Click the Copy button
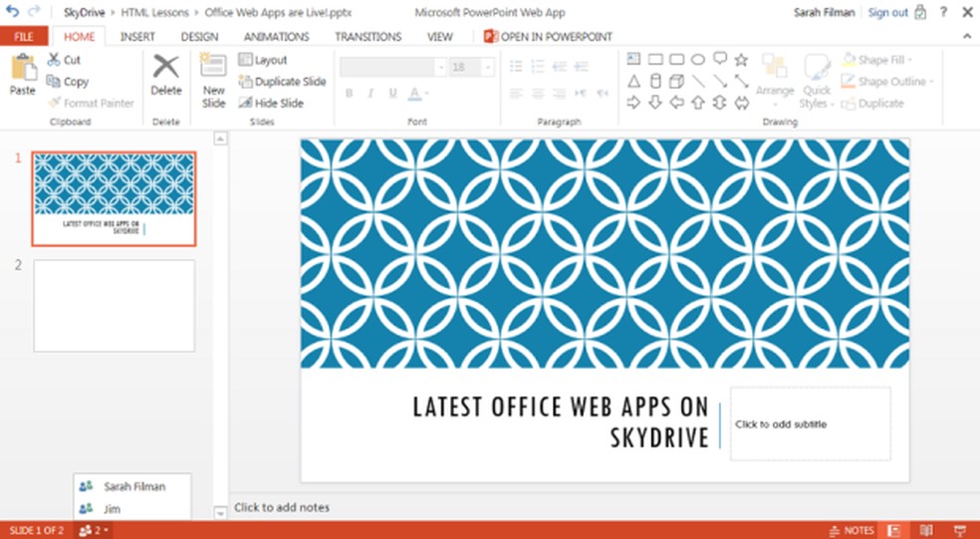The height and width of the screenshot is (539, 980). click(x=68, y=82)
